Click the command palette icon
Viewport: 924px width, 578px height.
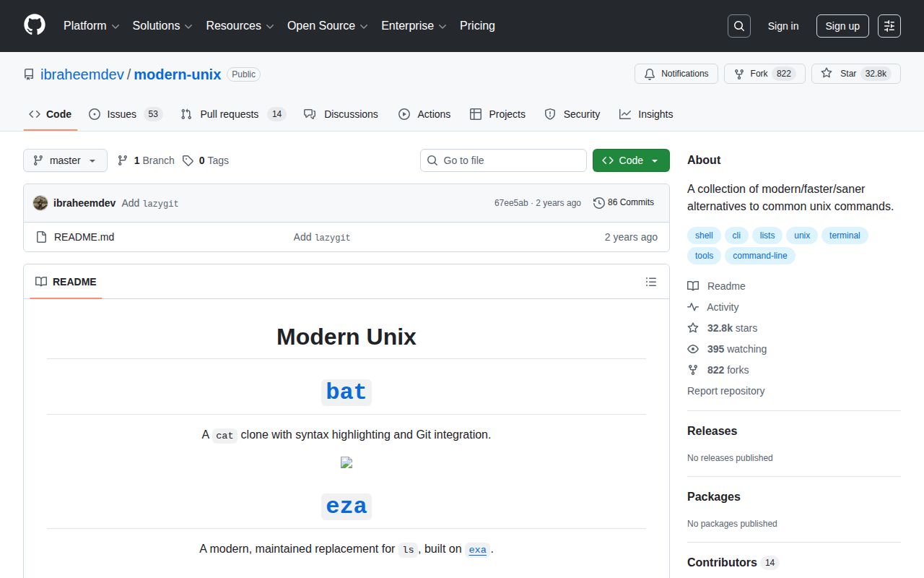(x=889, y=26)
